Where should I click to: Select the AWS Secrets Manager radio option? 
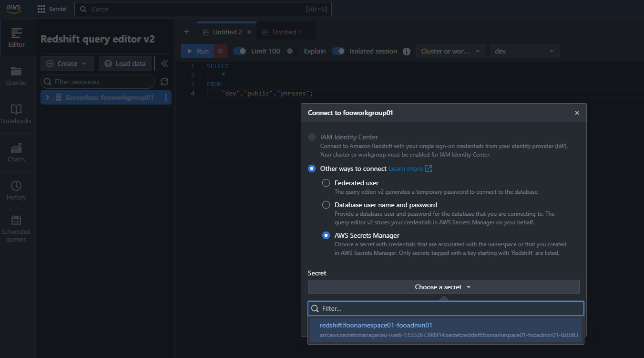326,235
